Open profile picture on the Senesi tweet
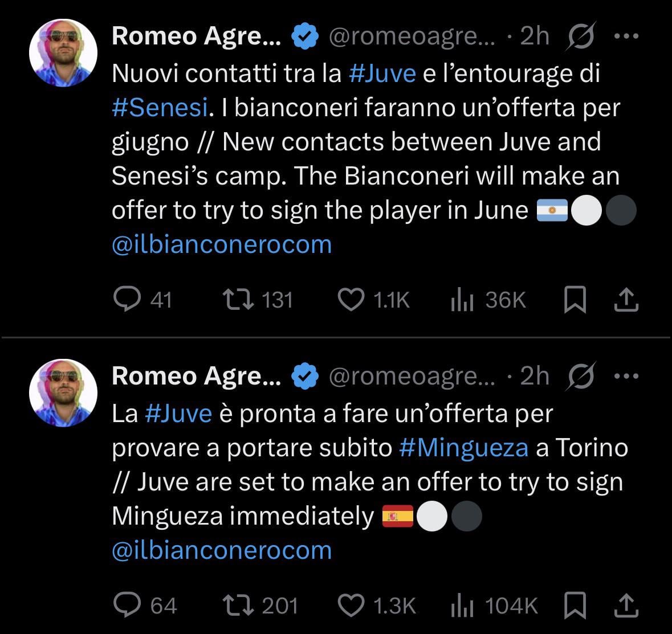 [x=63, y=52]
